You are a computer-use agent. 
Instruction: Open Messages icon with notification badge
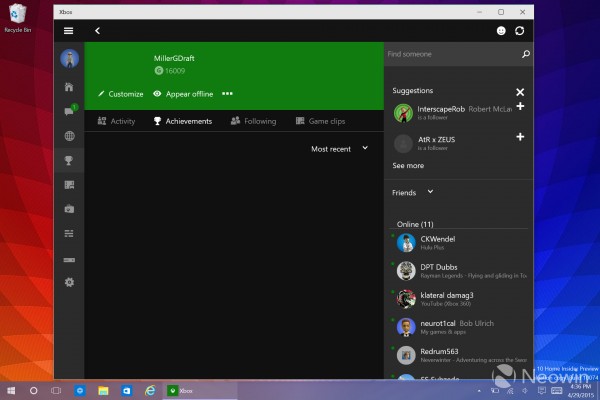(x=69, y=111)
